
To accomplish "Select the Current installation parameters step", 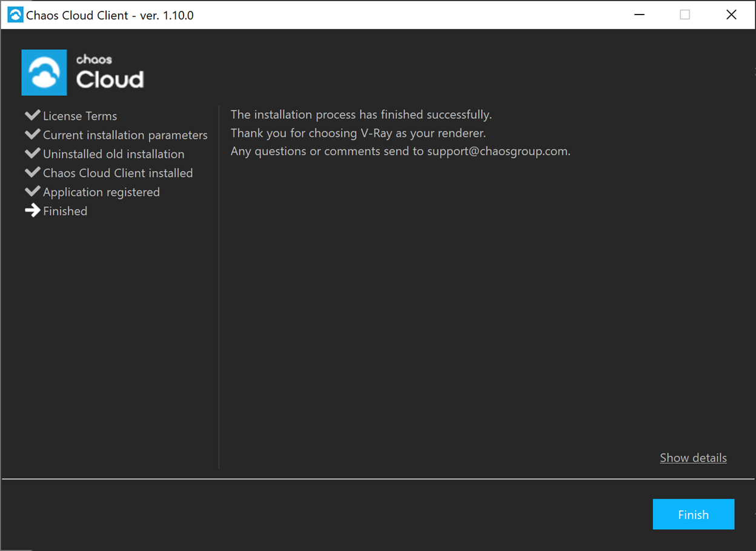I will coord(125,135).
